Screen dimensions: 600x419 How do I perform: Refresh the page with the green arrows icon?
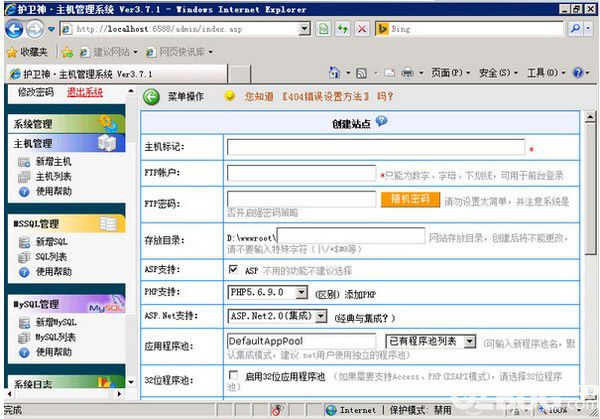(342, 29)
